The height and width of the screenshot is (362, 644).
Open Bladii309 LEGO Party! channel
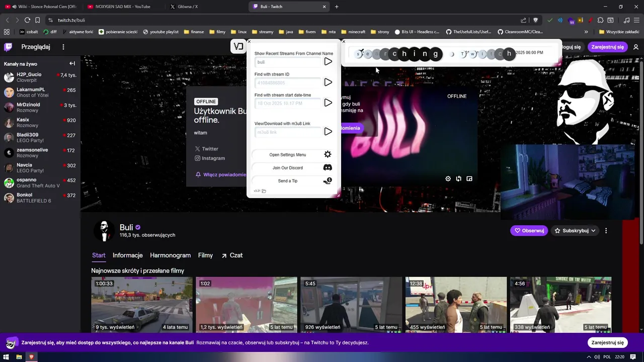pos(40,138)
